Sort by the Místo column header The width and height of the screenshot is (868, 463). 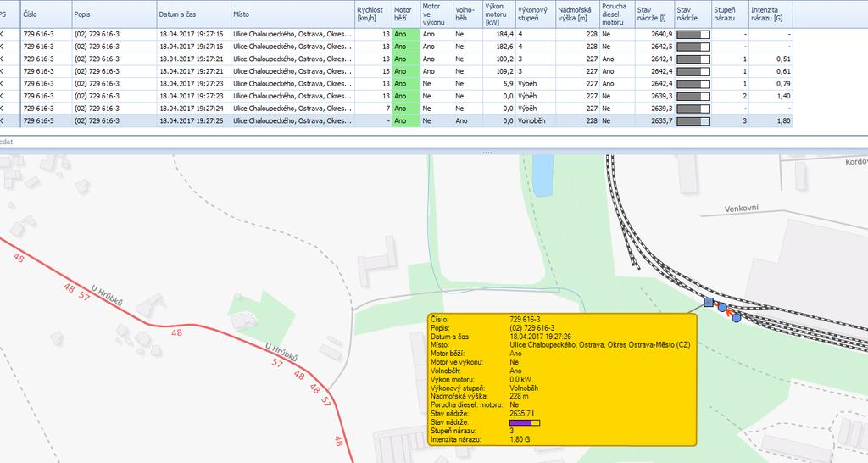click(292, 14)
